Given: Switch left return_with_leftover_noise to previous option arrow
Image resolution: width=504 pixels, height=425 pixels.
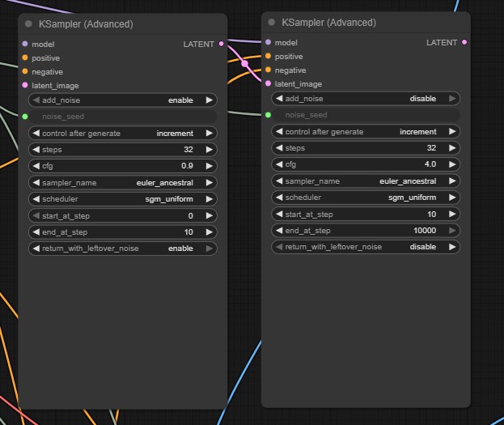Looking at the screenshot, I should pos(36,249).
